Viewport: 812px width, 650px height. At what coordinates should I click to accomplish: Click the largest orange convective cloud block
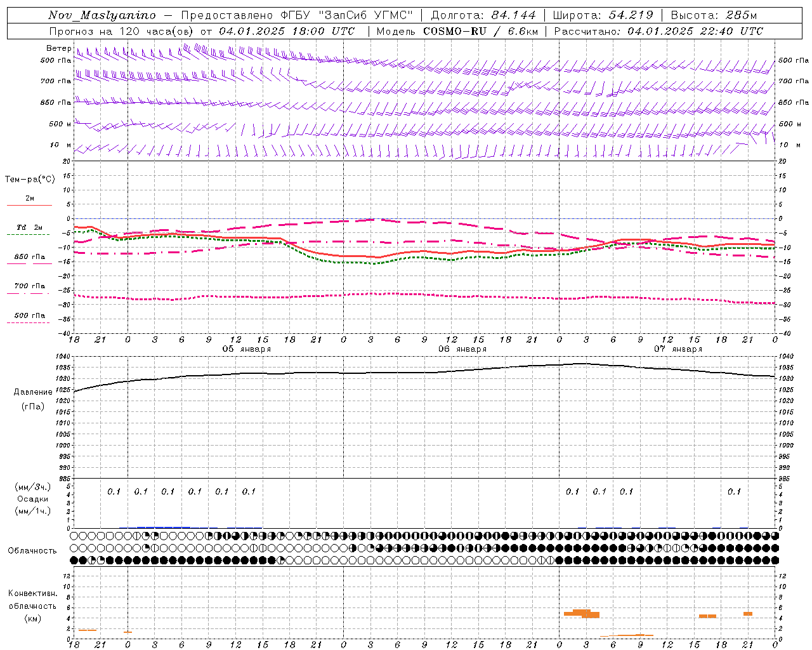[582, 613]
